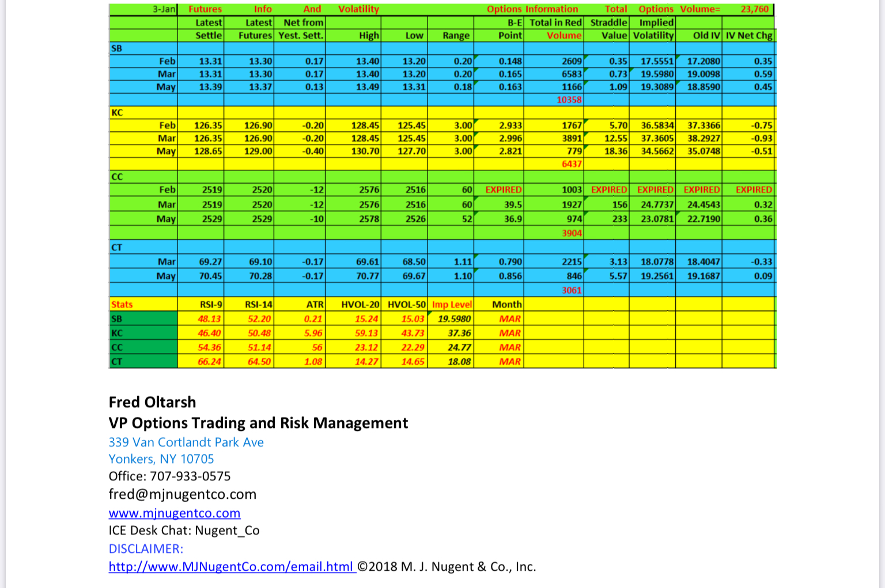The width and height of the screenshot is (885, 588).
Task: Click the Stats row label
Action: 122,304
